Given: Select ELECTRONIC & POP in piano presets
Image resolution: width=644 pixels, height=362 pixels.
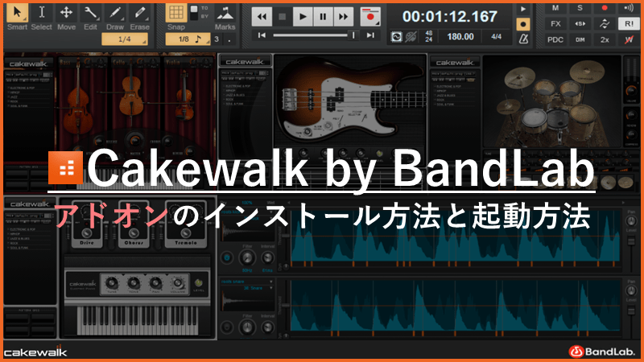Looking at the screenshot, I should coord(23,229).
